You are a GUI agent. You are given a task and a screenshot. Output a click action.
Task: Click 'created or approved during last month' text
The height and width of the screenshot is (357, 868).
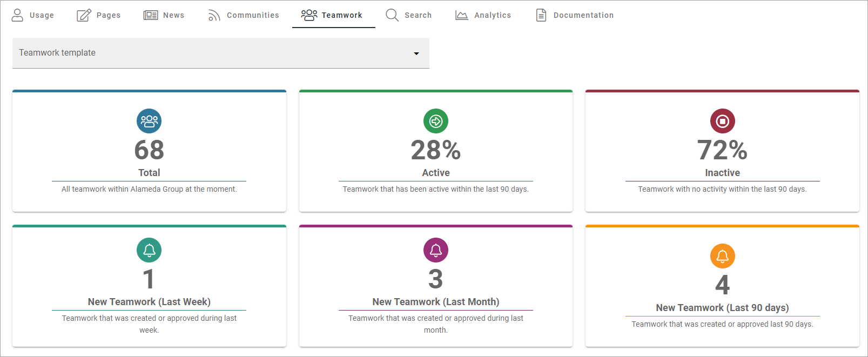point(436,324)
